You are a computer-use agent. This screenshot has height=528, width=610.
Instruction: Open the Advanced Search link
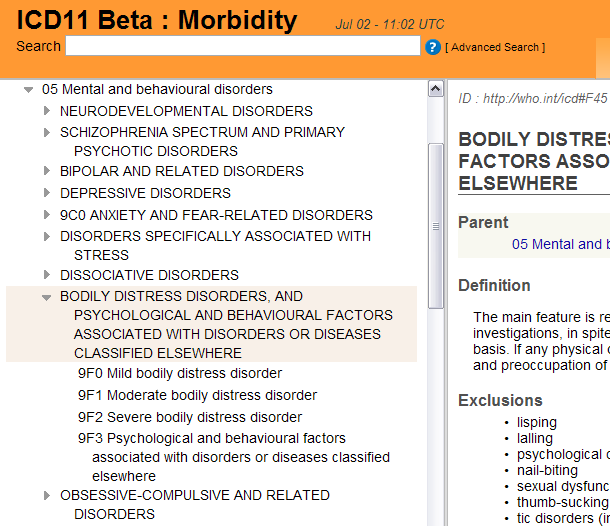495,47
